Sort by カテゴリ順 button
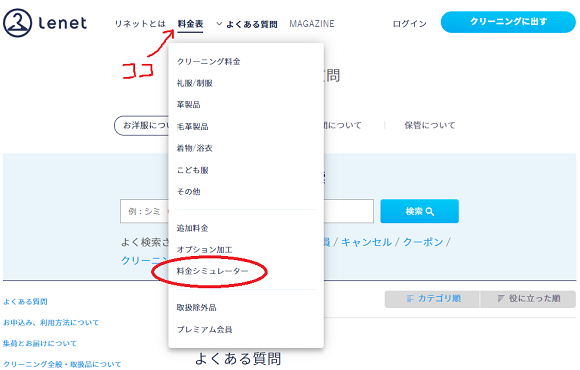Viewport: 580px width, 370px height. [432, 299]
